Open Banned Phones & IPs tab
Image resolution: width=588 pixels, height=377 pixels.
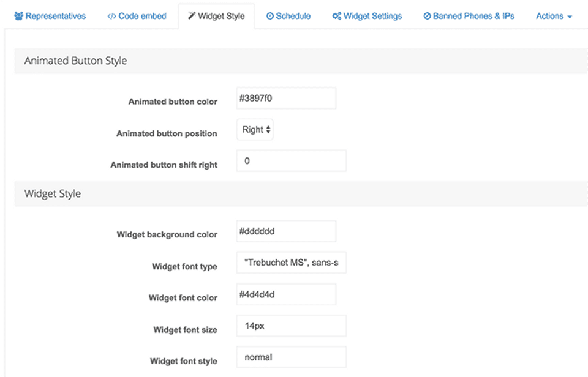click(473, 16)
